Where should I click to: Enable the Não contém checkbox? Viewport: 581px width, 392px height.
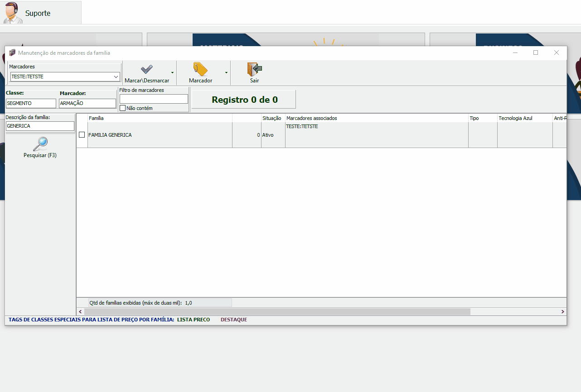click(x=123, y=108)
